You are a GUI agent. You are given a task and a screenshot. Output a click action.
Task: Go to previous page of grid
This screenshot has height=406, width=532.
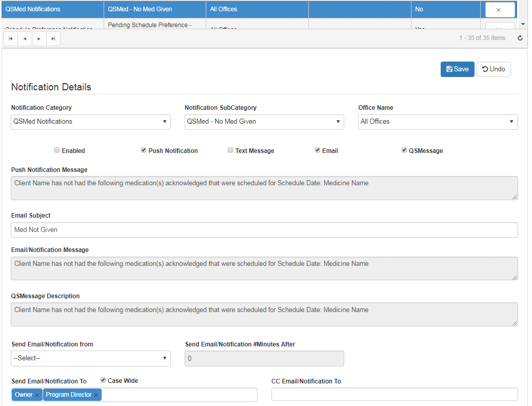click(x=25, y=38)
